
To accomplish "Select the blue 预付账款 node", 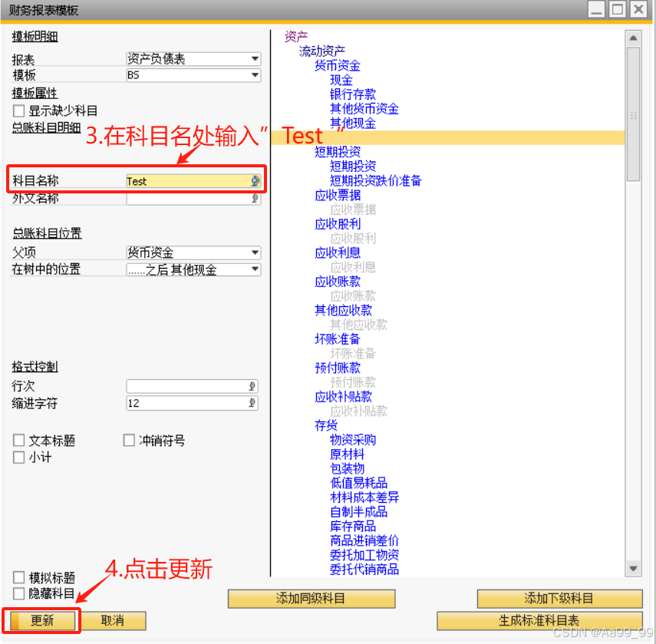I will click(338, 368).
